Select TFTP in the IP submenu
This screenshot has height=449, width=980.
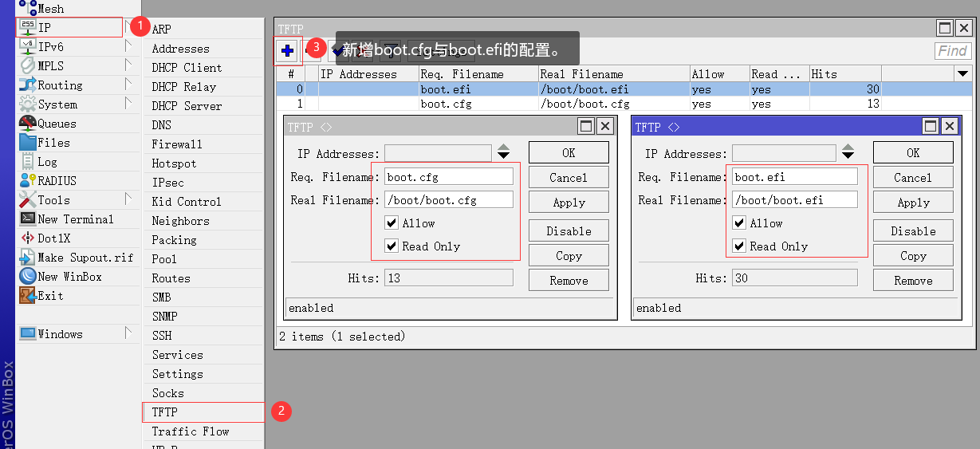(x=165, y=412)
